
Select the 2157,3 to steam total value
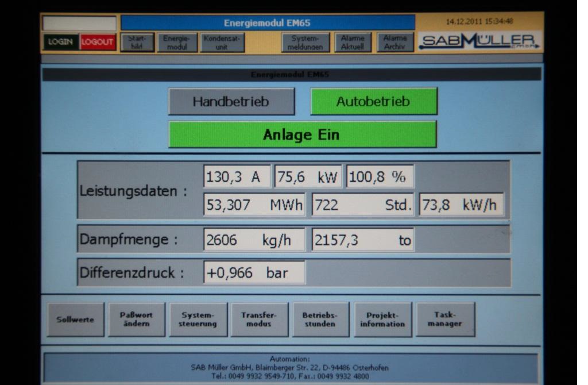pyautogui.click(x=363, y=240)
